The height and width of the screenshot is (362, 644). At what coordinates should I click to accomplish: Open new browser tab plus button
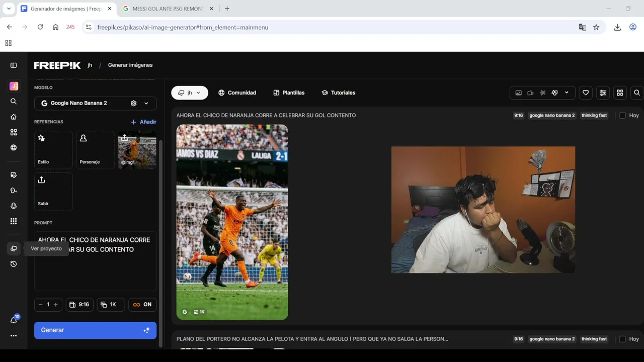(x=227, y=9)
